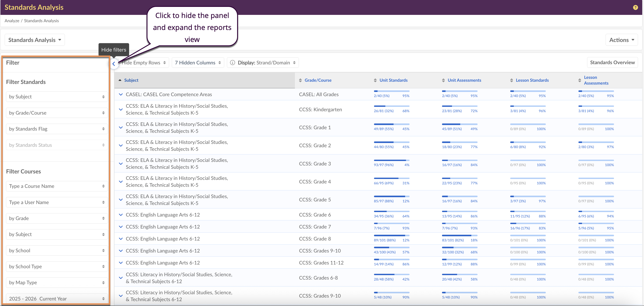Sort by Unit Standards column arrows
This screenshot has height=306, width=644.
(375, 80)
